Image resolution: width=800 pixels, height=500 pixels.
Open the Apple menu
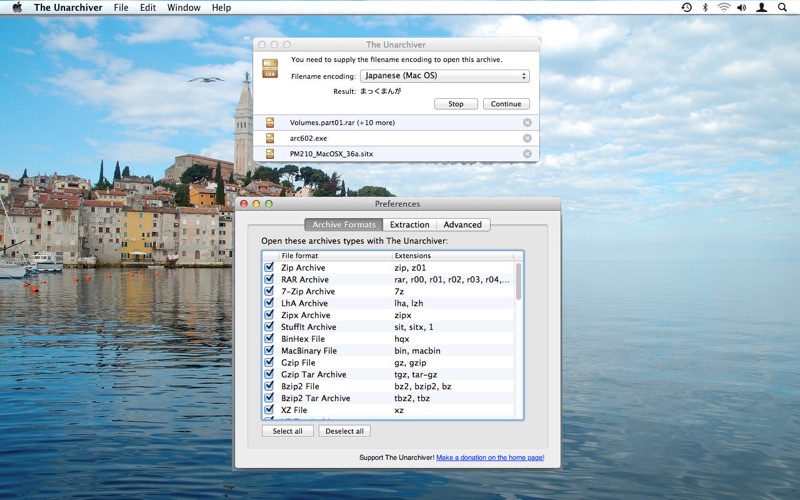click(x=17, y=8)
